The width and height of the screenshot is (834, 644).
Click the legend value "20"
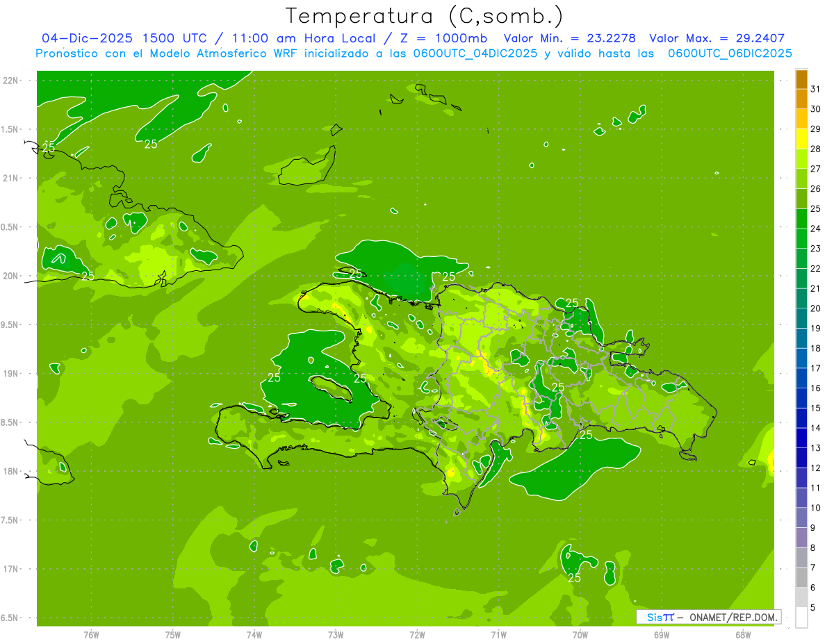pos(816,308)
